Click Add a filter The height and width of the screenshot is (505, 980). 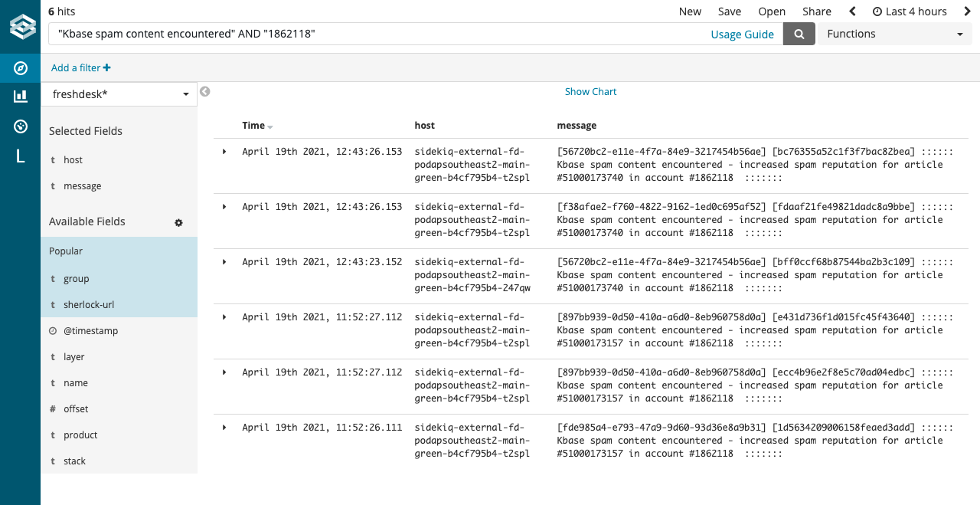click(76, 67)
